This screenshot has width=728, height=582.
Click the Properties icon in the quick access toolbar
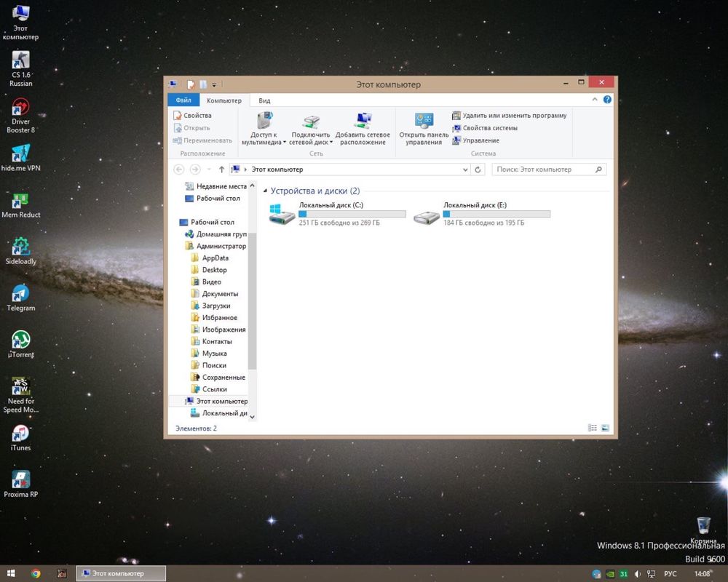click(x=191, y=84)
